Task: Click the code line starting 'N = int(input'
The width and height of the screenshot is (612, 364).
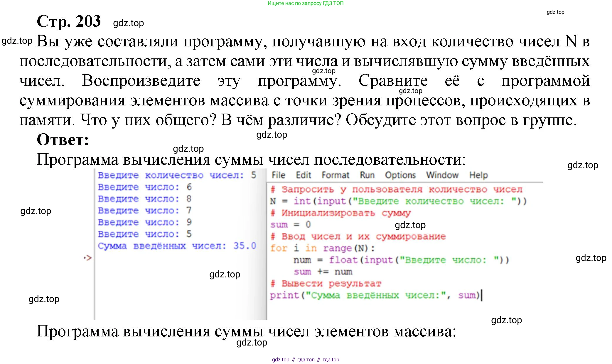Action: (398, 201)
